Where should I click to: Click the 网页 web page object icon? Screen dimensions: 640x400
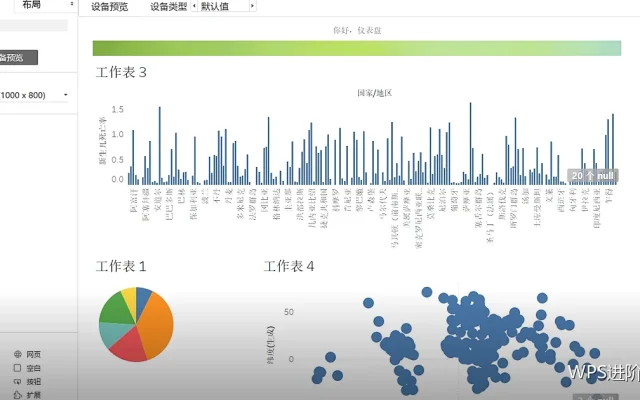18,354
